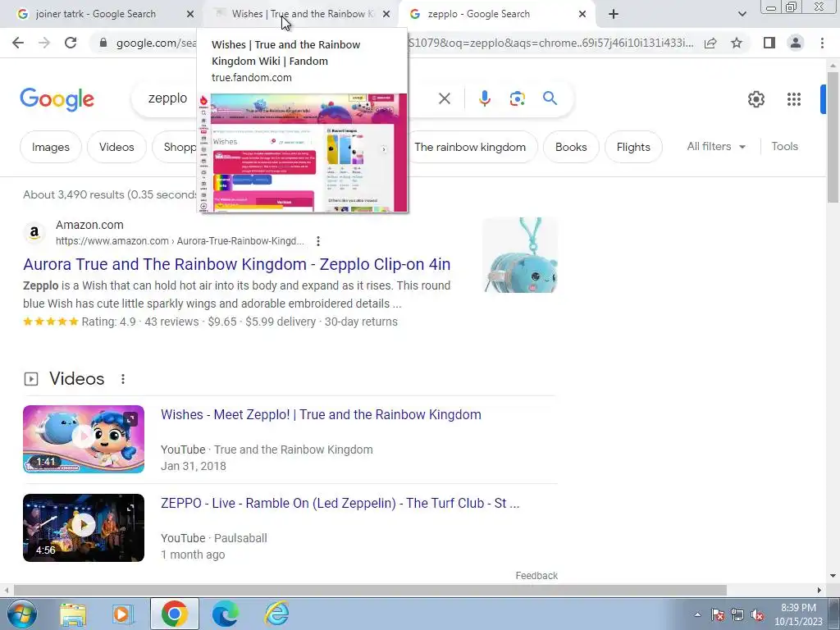Open more options for Videos section
The width and height of the screenshot is (840, 630).
tap(123, 379)
